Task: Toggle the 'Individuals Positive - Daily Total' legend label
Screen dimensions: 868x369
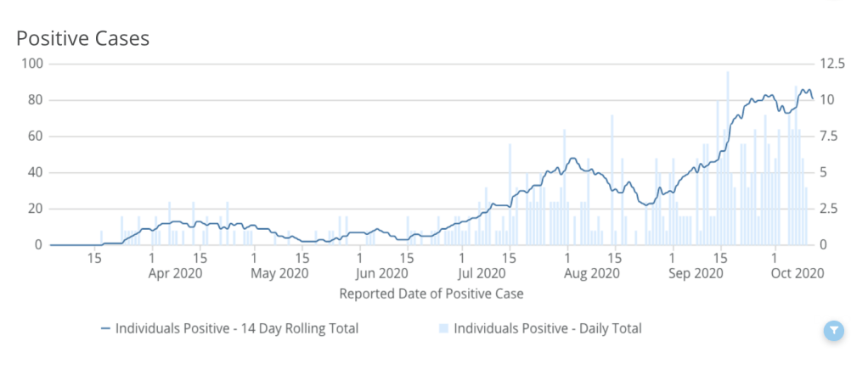Action: tap(548, 328)
